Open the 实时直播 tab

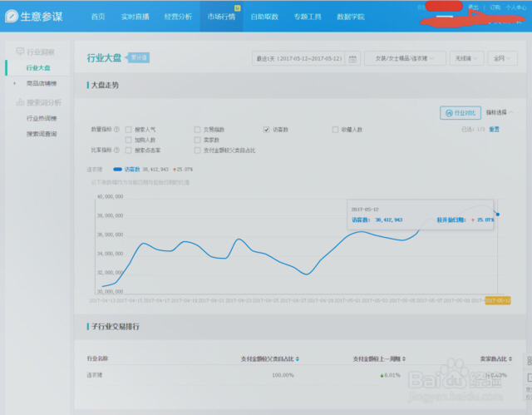click(135, 17)
